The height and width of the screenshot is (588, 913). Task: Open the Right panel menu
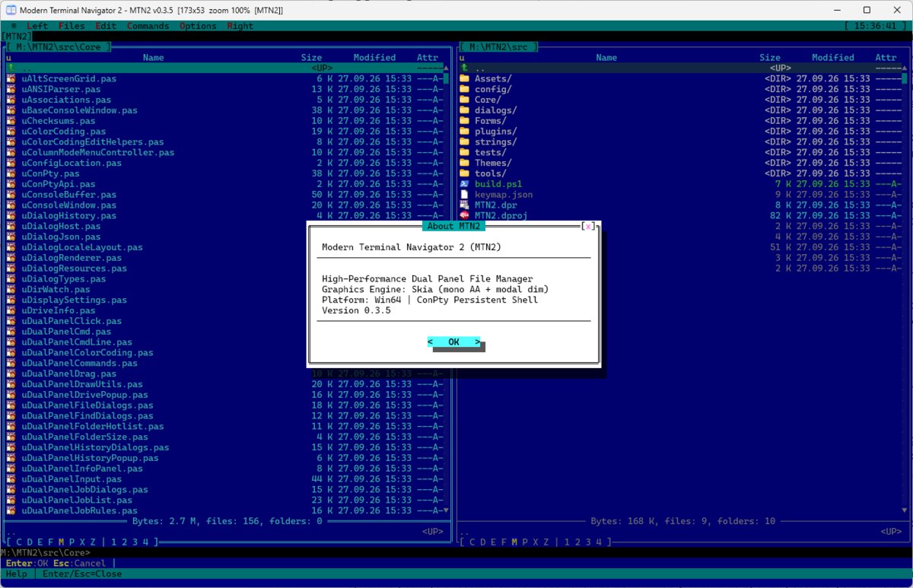tap(240, 26)
